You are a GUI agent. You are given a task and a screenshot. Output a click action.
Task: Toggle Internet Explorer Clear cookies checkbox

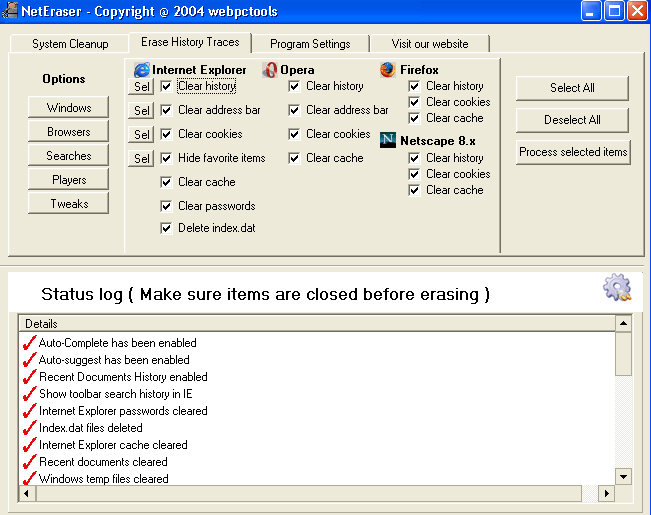coord(166,134)
